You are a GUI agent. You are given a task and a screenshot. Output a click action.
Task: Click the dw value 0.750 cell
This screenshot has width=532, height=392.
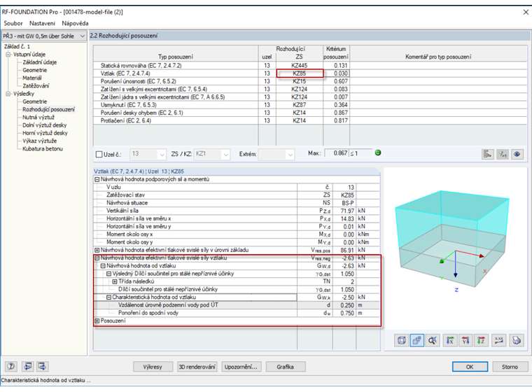tap(344, 313)
